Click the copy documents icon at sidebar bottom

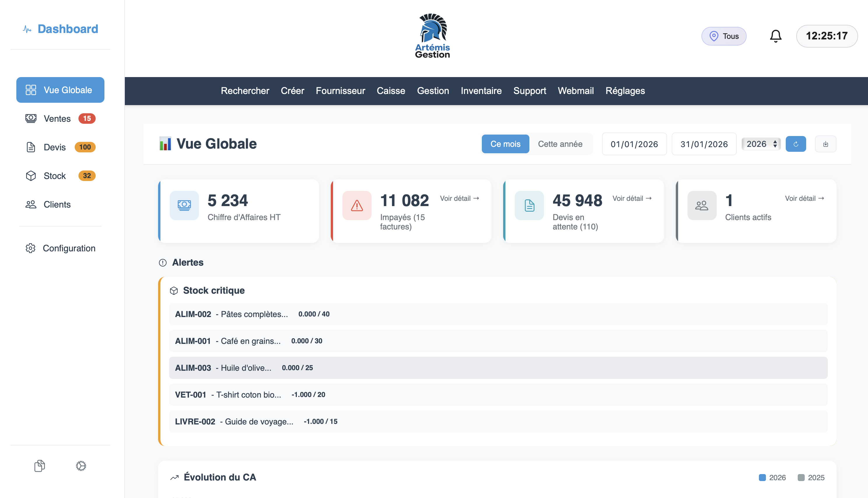click(40, 466)
